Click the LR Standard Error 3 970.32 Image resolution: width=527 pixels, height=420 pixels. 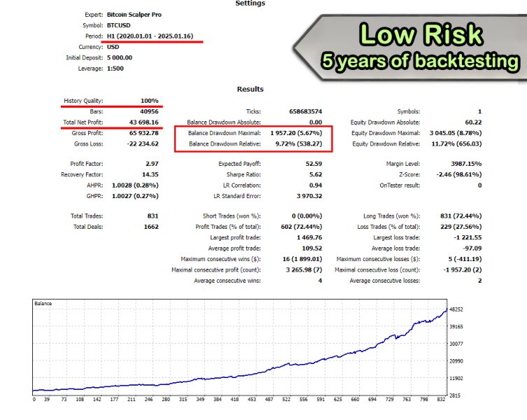pos(309,196)
